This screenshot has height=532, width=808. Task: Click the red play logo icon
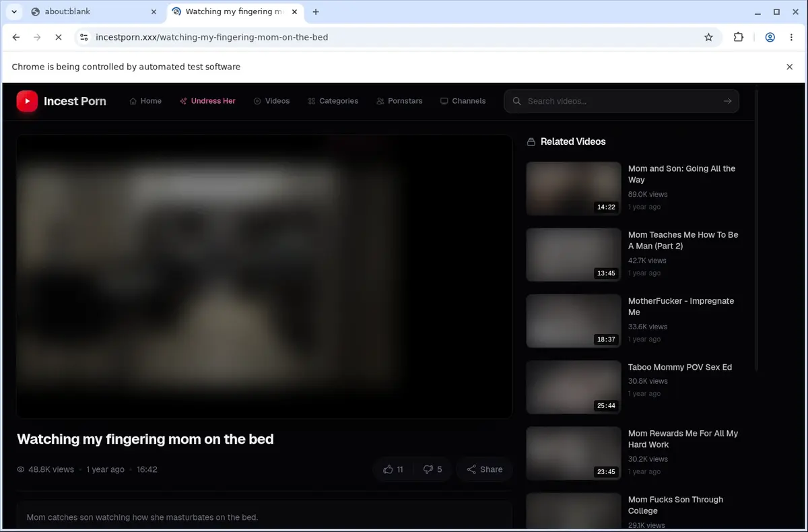(x=27, y=101)
